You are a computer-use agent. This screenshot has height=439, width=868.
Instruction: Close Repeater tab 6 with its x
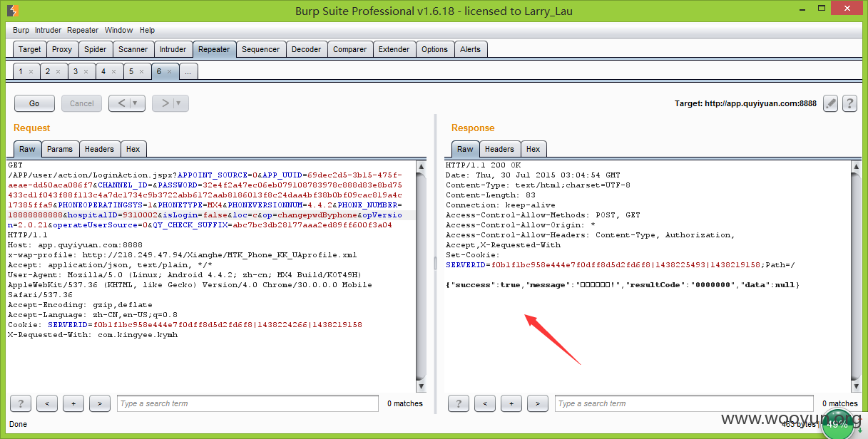coord(169,72)
